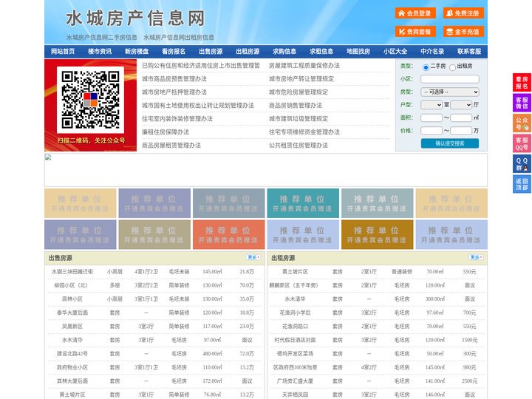Click the 免费注册 free register button

(x=463, y=13)
